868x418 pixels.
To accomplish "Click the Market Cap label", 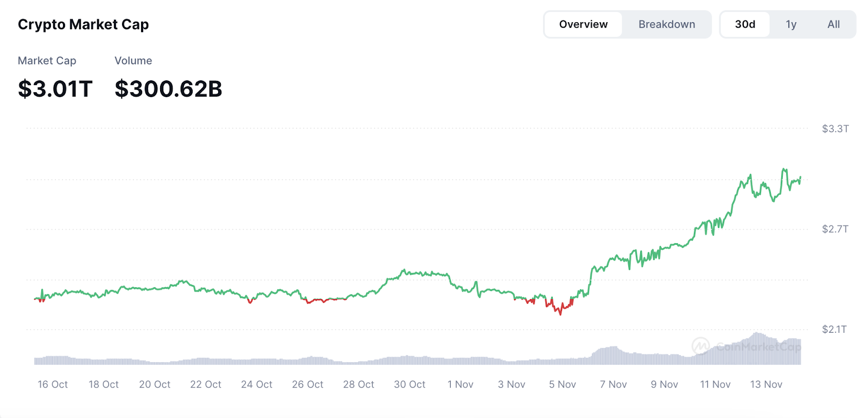I will tap(47, 61).
